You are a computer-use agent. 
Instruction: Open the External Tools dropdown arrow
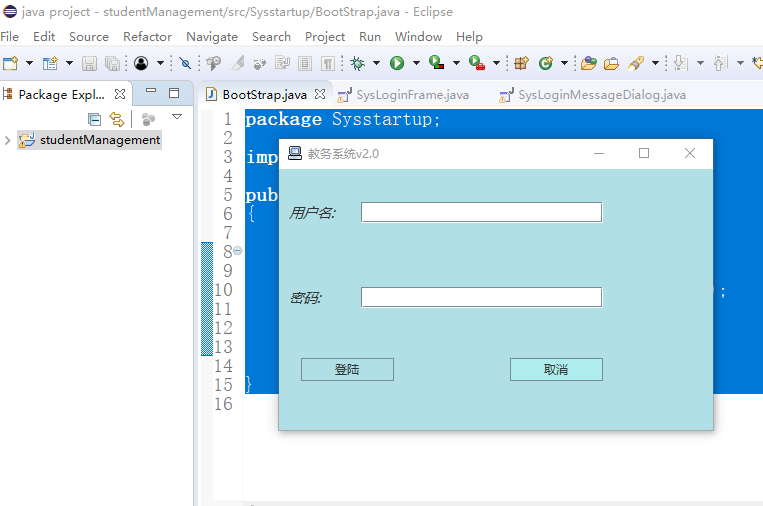(x=496, y=63)
